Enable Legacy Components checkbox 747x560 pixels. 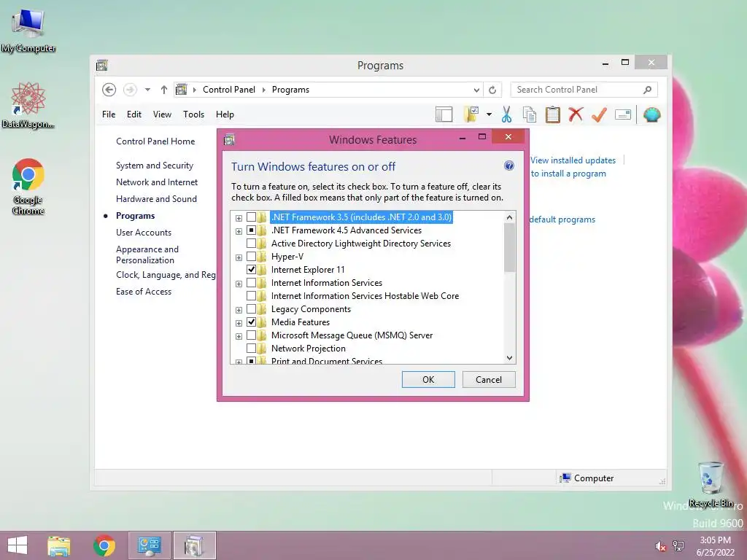[x=251, y=309]
